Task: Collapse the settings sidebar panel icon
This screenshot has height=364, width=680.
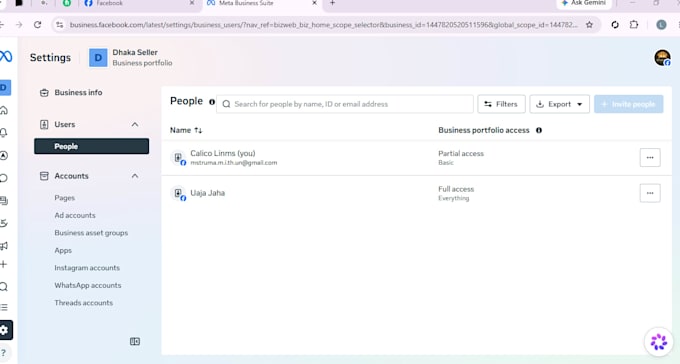Action: 135,341
